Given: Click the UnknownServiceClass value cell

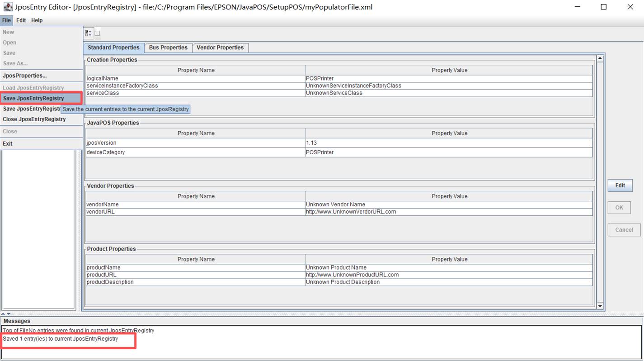Looking at the screenshot, I should pos(449,93).
